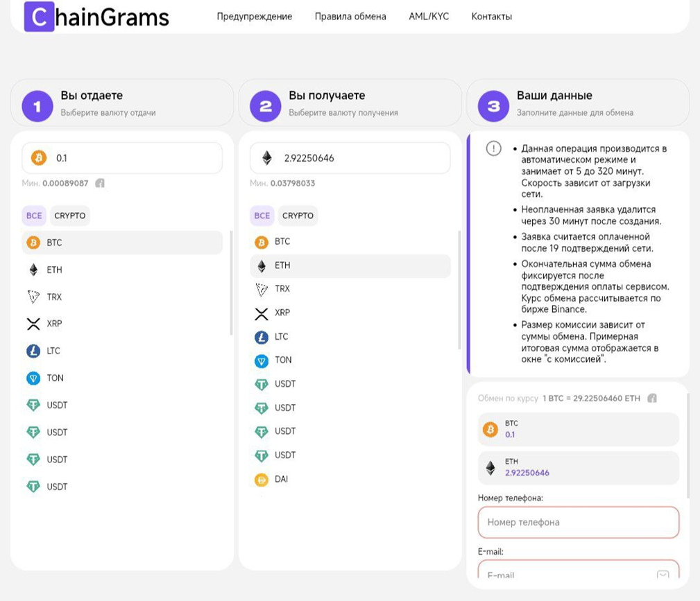Choose DAI as the currency to receive
Viewport: 700px width, 601px height.
coord(350,479)
